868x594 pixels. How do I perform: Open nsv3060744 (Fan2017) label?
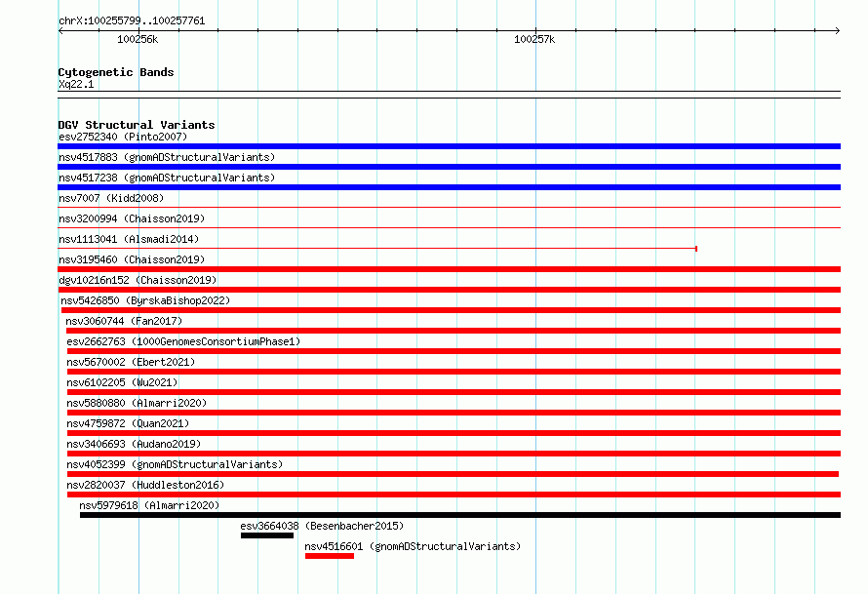coord(124,321)
